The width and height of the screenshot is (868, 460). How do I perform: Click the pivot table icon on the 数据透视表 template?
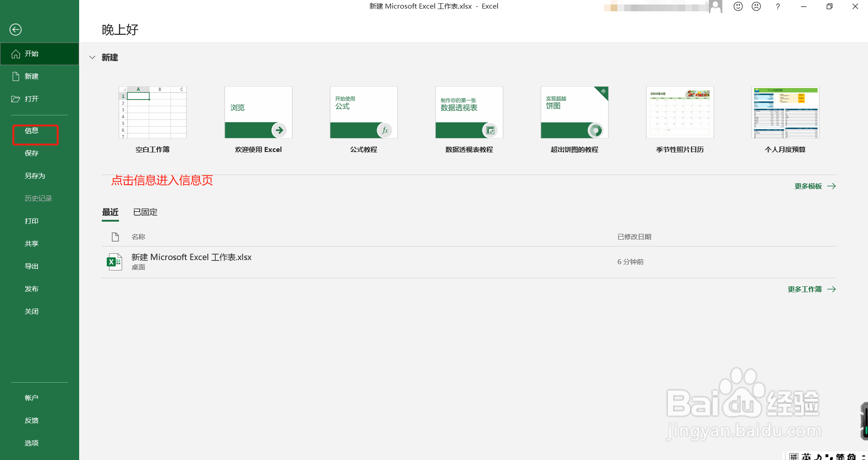pyautogui.click(x=490, y=130)
